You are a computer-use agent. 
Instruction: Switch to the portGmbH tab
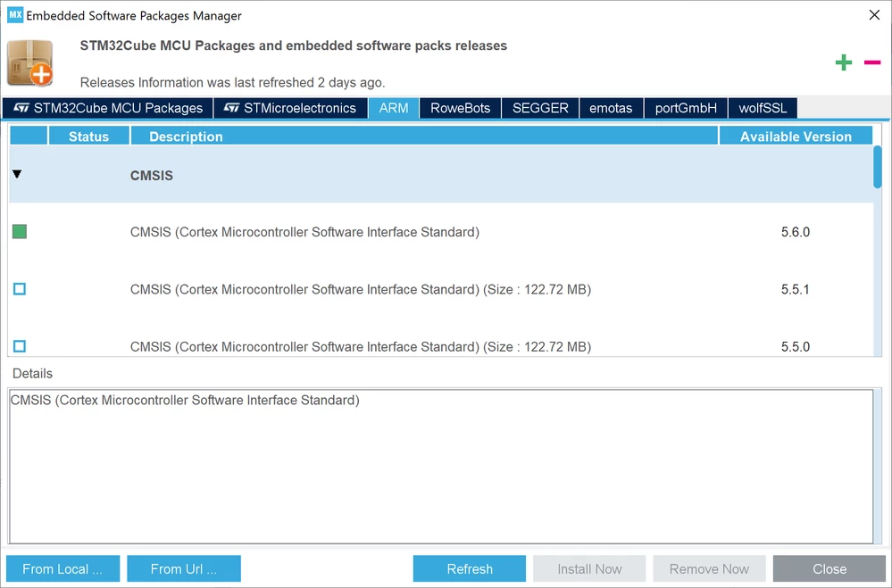click(x=686, y=108)
